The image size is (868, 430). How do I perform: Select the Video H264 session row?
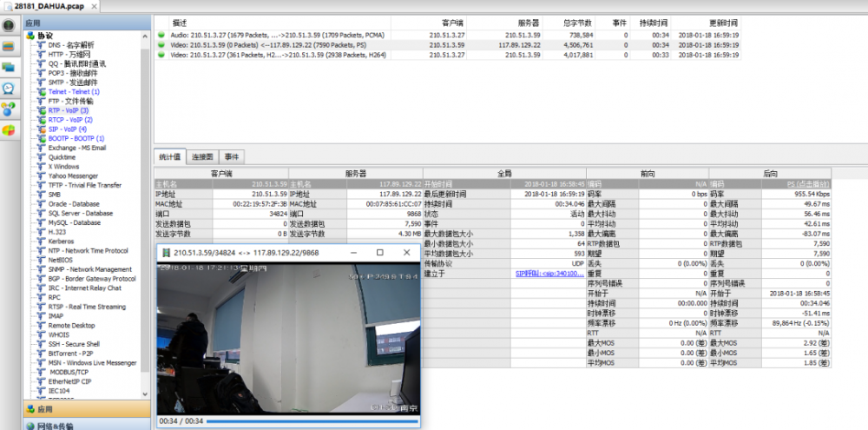(x=447, y=55)
